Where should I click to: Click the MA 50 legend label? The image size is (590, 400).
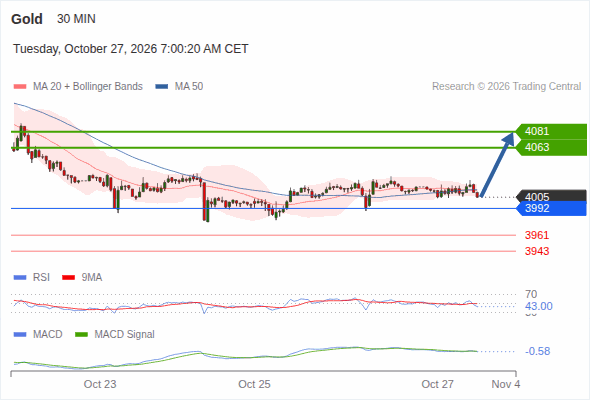coord(189,87)
